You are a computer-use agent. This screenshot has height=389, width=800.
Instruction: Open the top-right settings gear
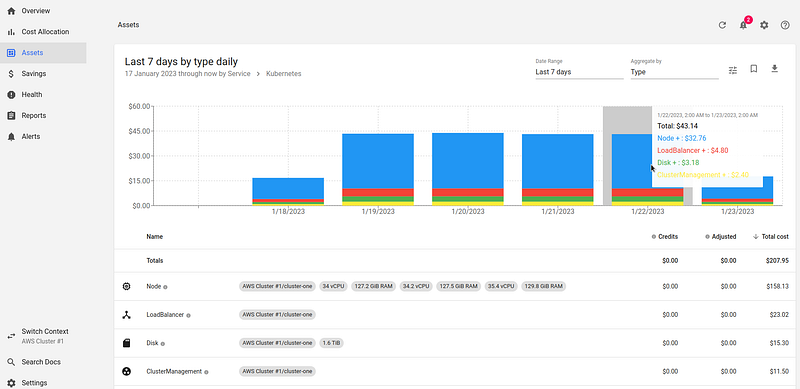[x=764, y=25]
